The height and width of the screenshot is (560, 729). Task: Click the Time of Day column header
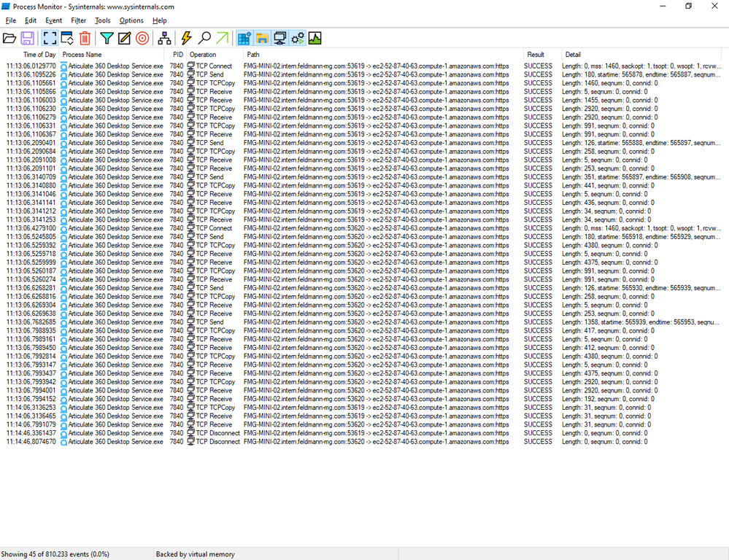coord(30,55)
